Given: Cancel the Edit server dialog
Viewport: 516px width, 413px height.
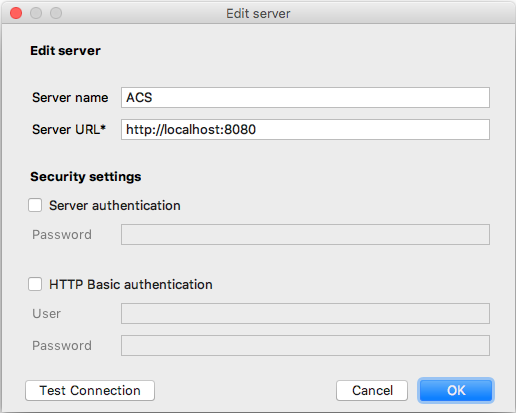Looking at the screenshot, I should click(372, 390).
